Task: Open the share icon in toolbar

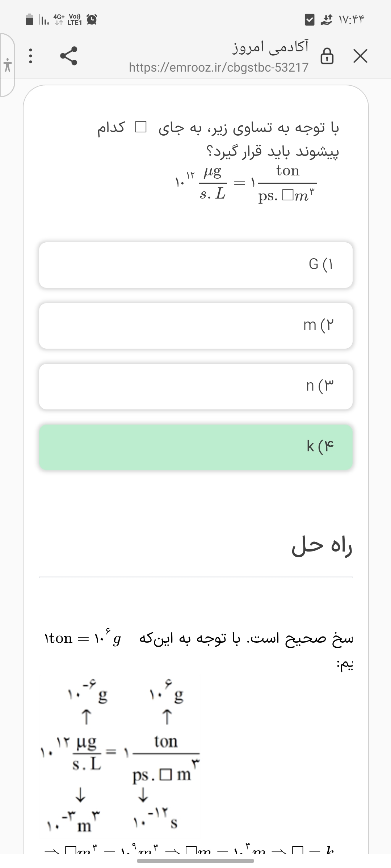Action: coord(69,56)
